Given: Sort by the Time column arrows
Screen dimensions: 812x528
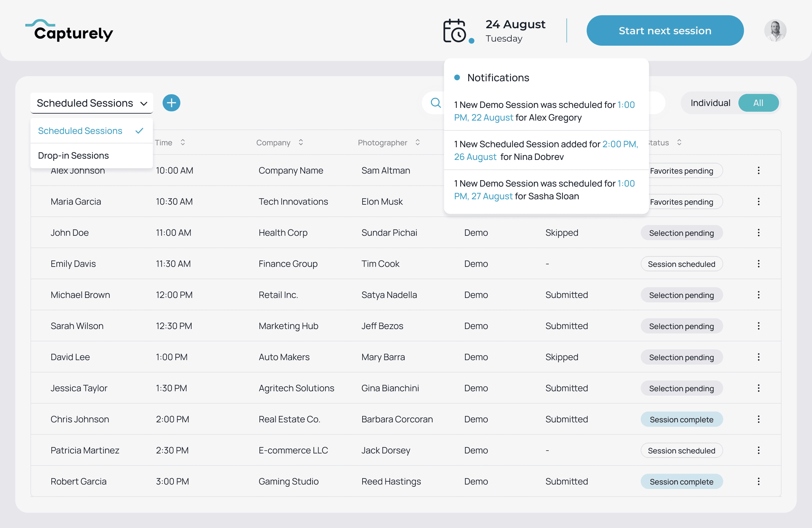Looking at the screenshot, I should [x=183, y=142].
